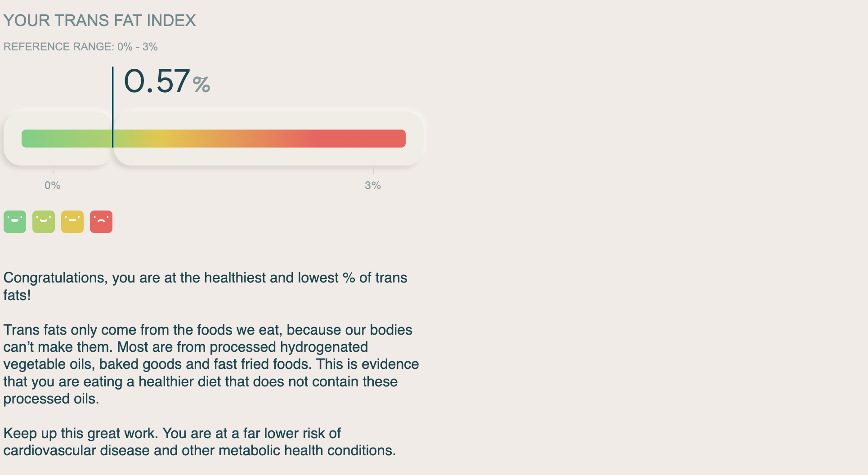
Task: Click the REFERENCE RANGE: 0% - 3% text
Action: tap(81, 47)
